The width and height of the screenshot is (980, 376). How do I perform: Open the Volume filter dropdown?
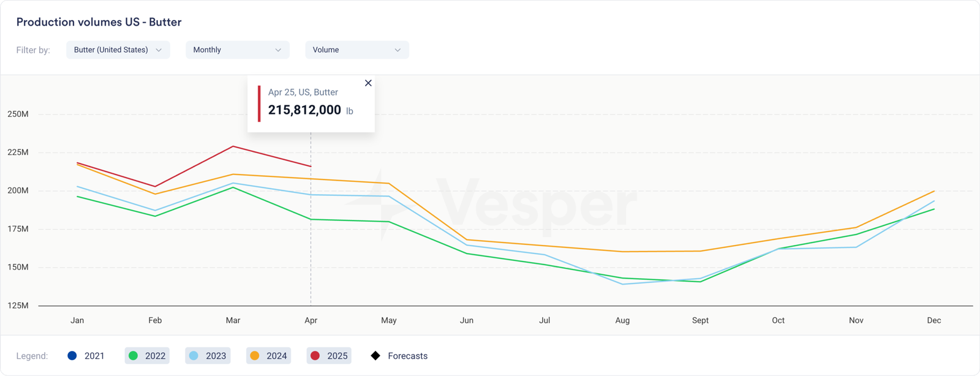(x=356, y=50)
